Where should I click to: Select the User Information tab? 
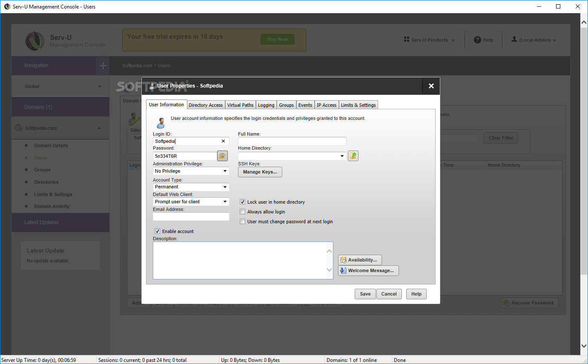point(166,105)
